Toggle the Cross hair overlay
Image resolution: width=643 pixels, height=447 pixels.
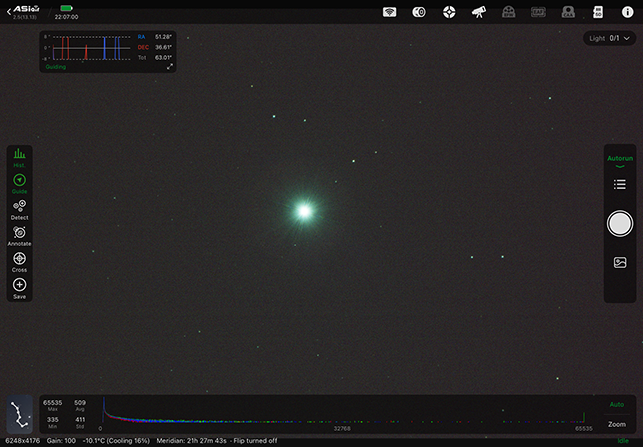point(19,261)
